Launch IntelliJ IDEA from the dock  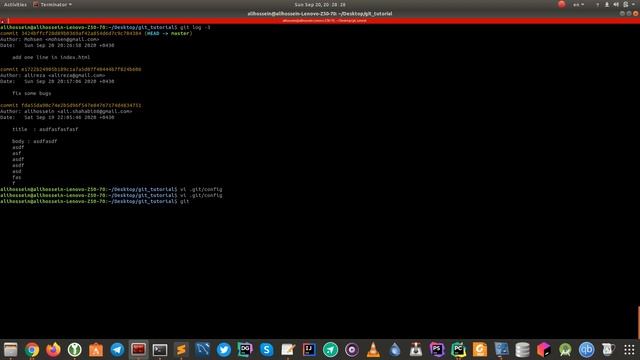click(309, 350)
